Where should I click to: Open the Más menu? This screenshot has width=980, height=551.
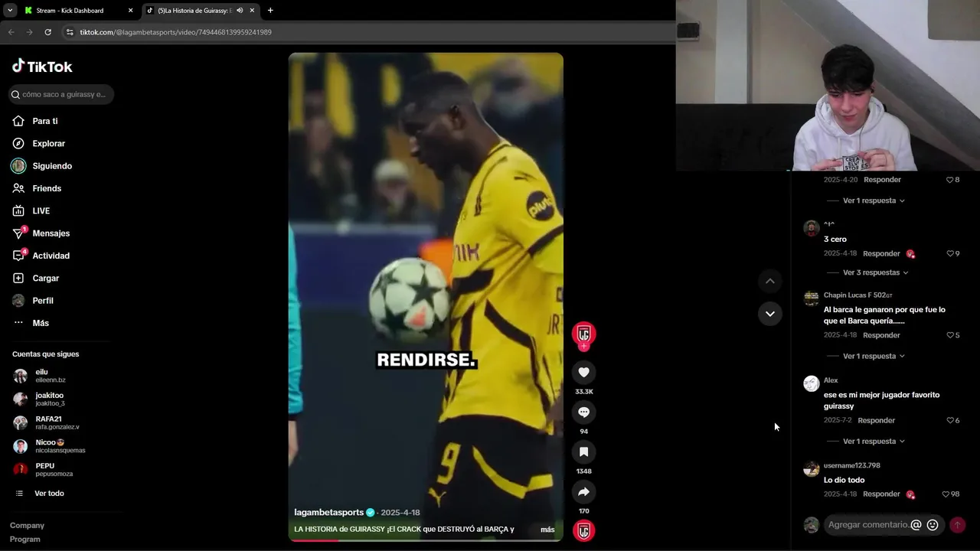pos(31,323)
